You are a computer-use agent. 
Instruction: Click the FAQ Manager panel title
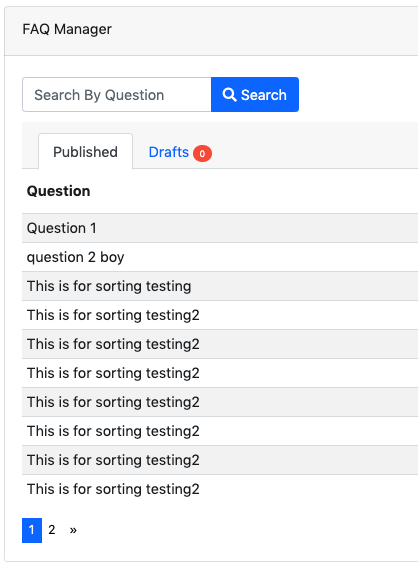point(67,29)
